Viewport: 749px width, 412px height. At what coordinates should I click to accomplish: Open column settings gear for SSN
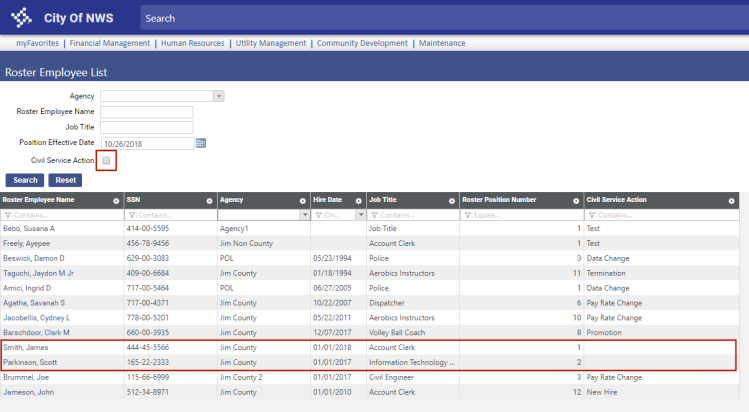coord(209,201)
